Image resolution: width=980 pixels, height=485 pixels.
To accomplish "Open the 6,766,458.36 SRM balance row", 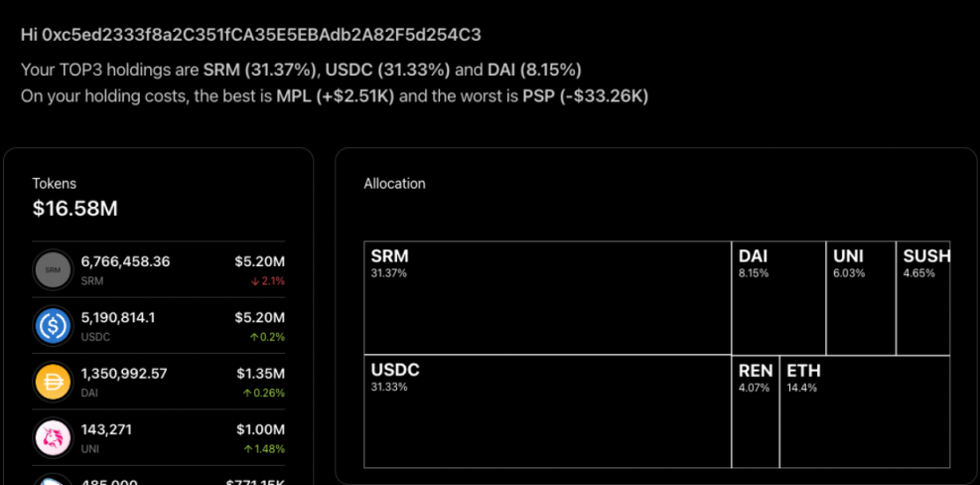I will point(125,262).
